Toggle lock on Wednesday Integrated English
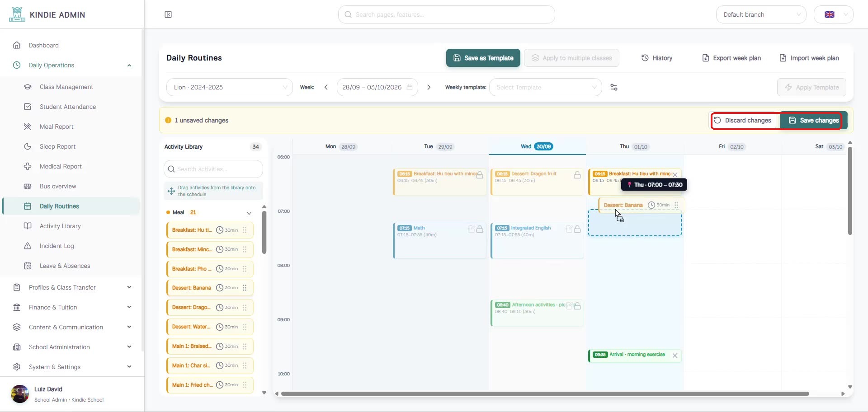Image resolution: width=868 pixels, height=412 pixels. tap(577, 229)
